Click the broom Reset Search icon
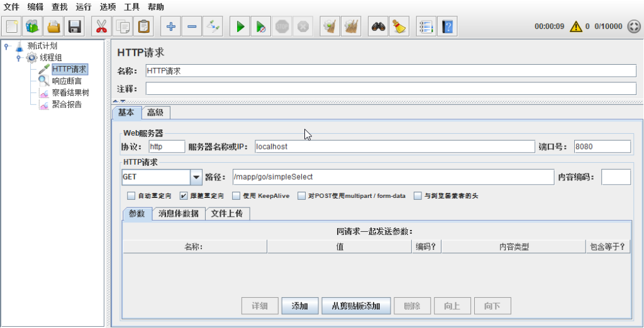This screenshot has height=328, width=644. click(x=399, y=26)
